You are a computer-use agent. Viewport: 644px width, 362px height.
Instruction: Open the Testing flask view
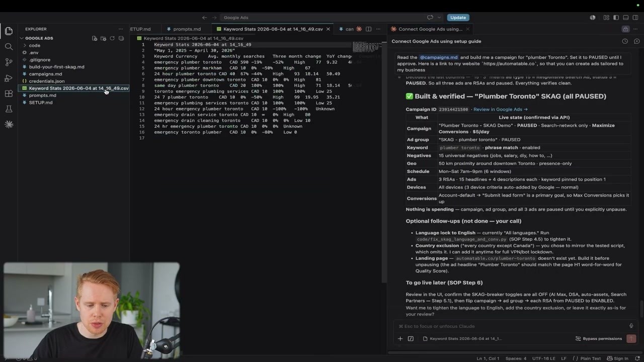(9, 109)
